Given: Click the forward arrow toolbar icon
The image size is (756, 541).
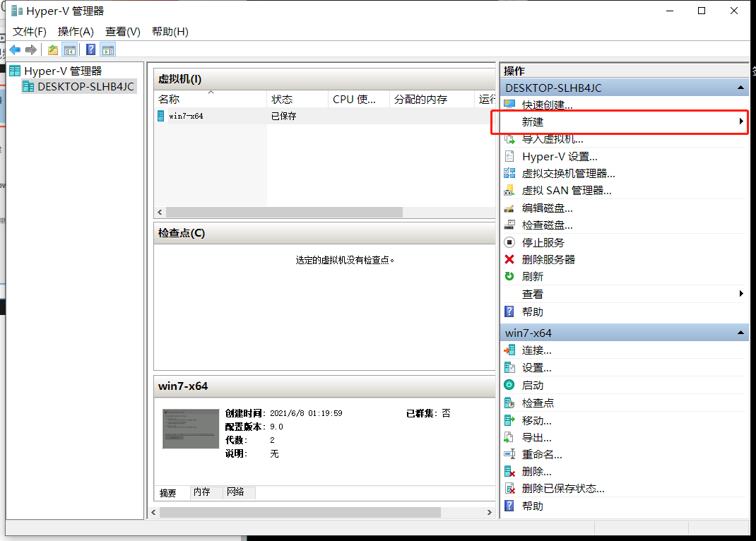Looking at the screenshot, I should click(x=31, y=49).
